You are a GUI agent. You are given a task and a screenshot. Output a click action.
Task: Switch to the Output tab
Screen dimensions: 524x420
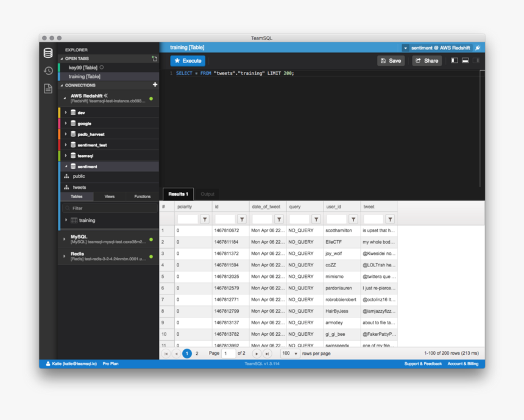click(208, 194)
